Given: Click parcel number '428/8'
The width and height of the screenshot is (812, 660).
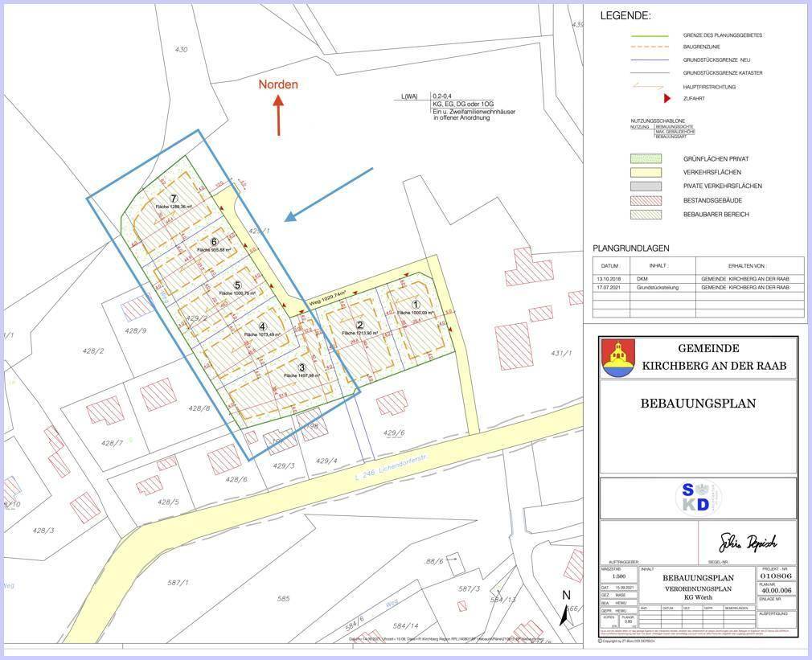Looking at the screenshot, I should (199, 408).
